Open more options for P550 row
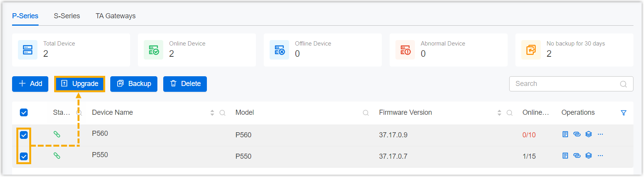The image size is (644, 177). [x=600, y=156]
